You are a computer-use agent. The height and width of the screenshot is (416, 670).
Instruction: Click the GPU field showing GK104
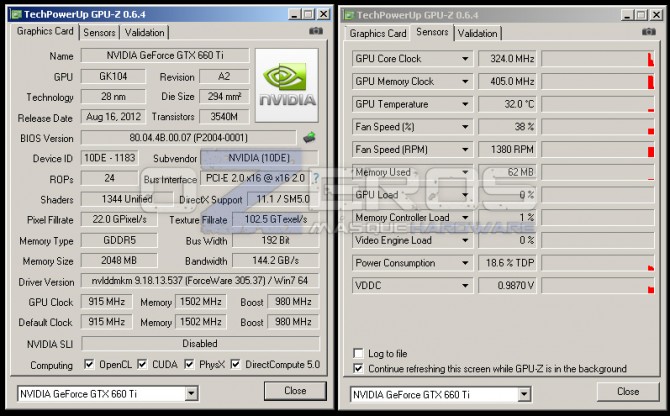click(x=113, y=76)
